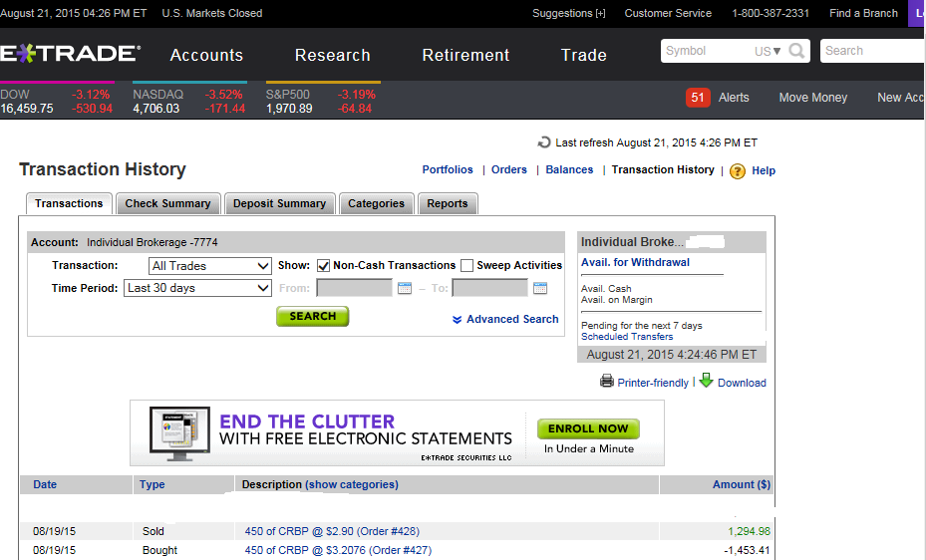Click the Download link
Screen dimensions: 926x560
point(742,383)
